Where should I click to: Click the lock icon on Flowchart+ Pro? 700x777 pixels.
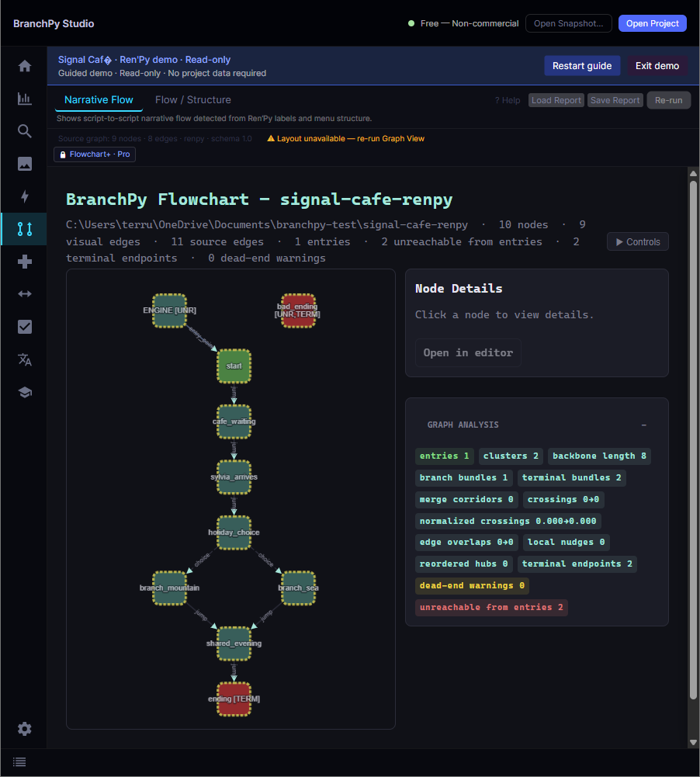[63, 154]
